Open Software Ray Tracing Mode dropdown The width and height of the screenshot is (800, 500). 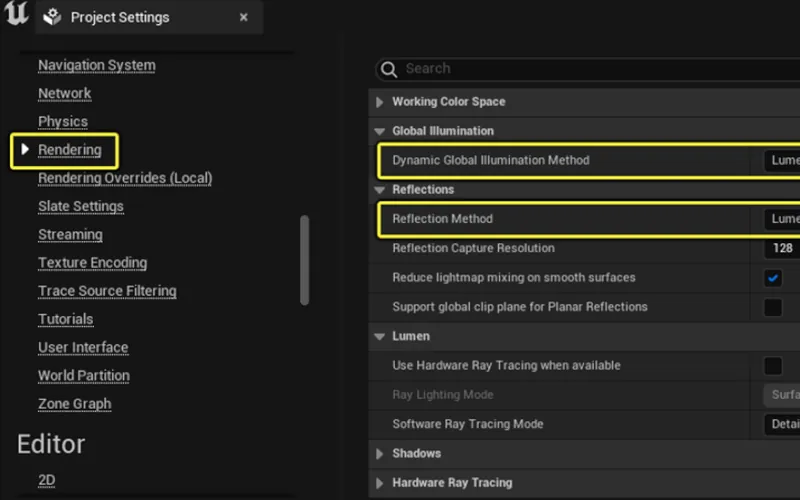coord(781,424)
